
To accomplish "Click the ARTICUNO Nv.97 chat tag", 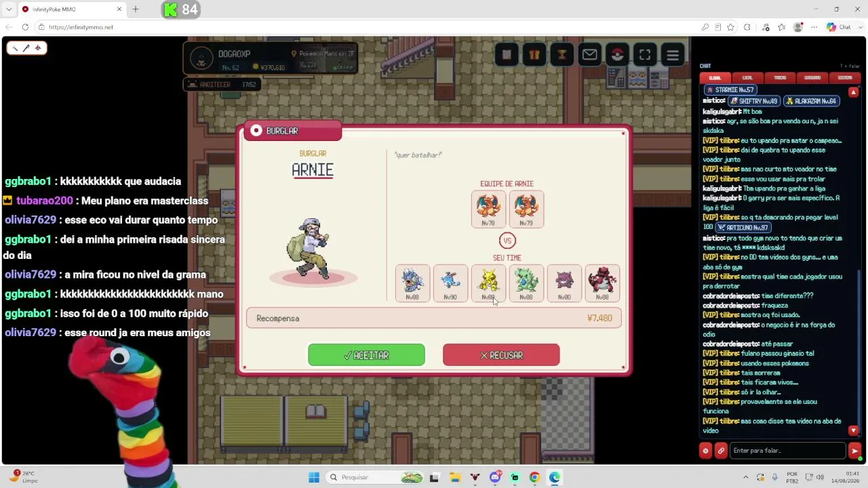I will [x=743, y=228].
